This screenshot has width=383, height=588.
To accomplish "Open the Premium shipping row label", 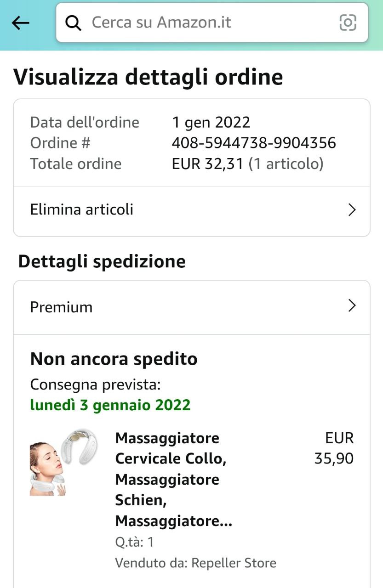I will (61, 307).
